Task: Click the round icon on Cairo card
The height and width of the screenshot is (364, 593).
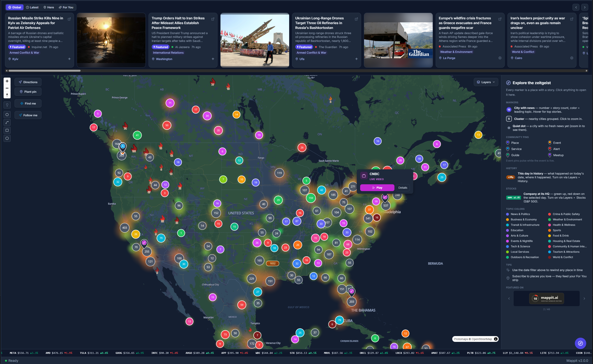Action: (x=572, y=58)
